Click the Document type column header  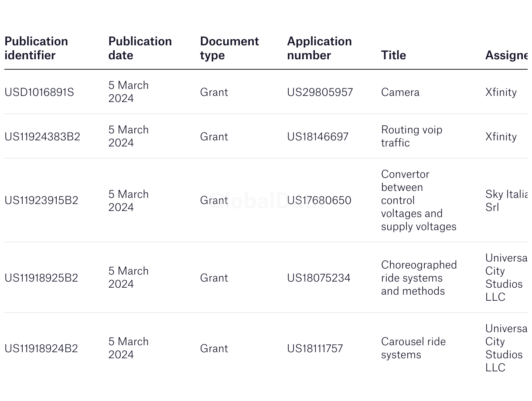(229, 48)
